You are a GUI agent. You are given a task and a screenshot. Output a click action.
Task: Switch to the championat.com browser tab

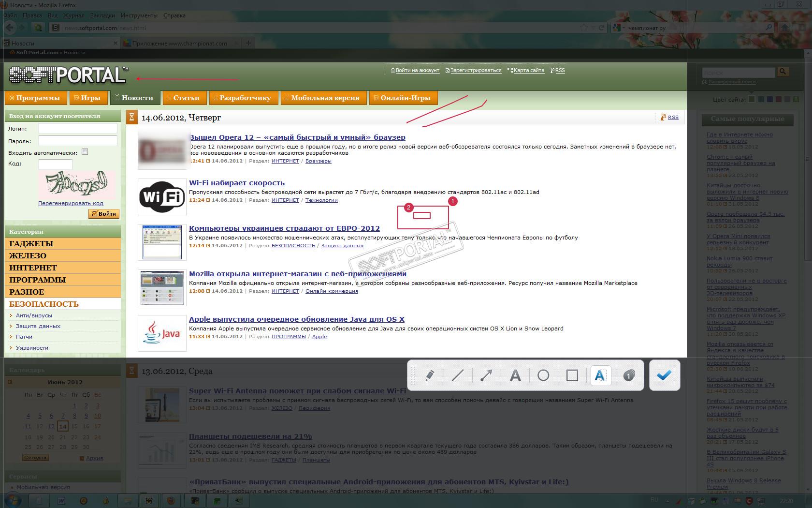pyautogui.click(x=180, y=43)
